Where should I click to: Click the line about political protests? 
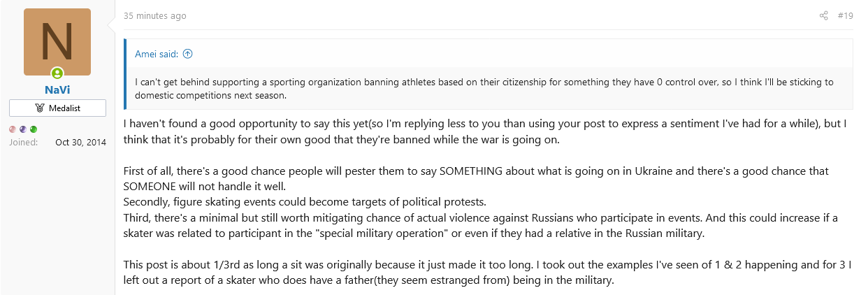(304, 202)
